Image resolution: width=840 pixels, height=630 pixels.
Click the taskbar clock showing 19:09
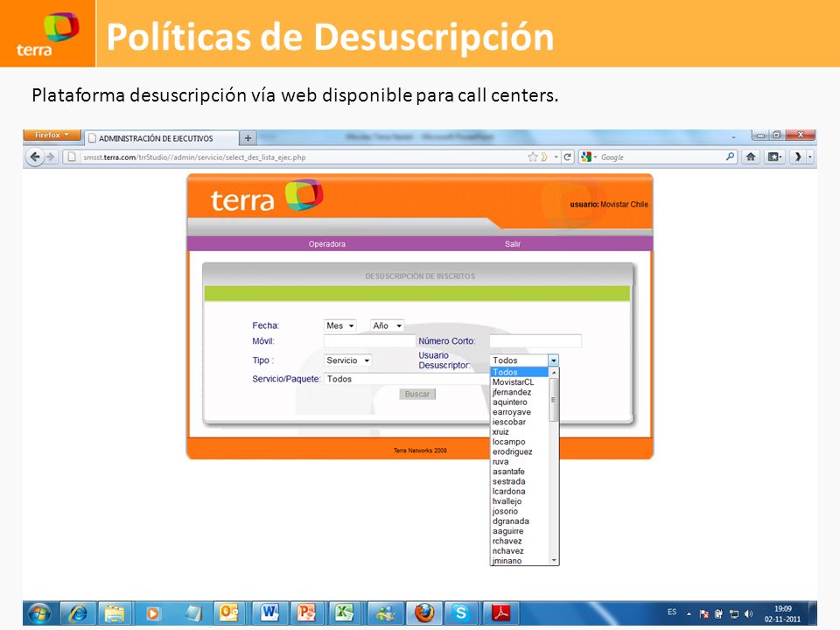point(782,614)
